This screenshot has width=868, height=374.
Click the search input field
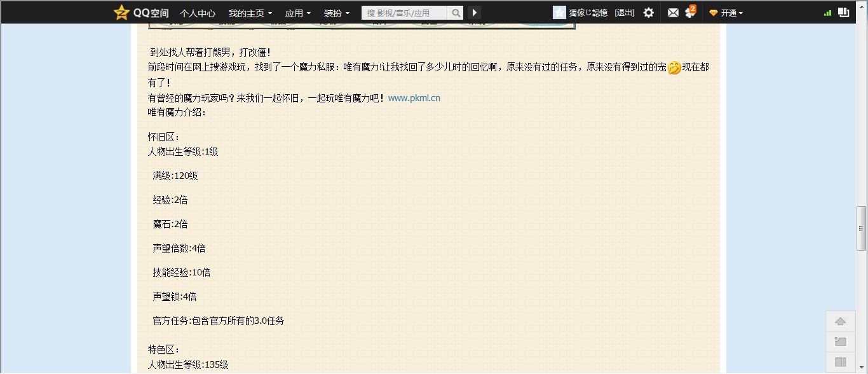405,13
